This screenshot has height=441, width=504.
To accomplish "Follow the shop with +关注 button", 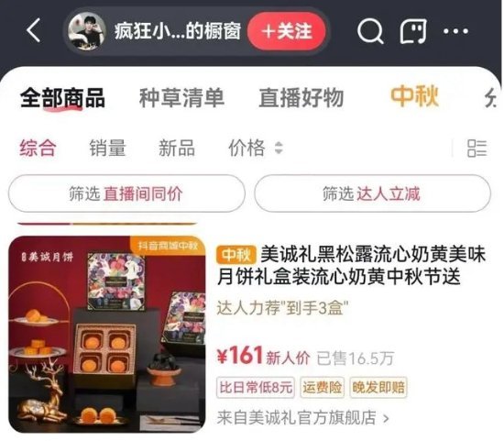I will coord(287,31).
